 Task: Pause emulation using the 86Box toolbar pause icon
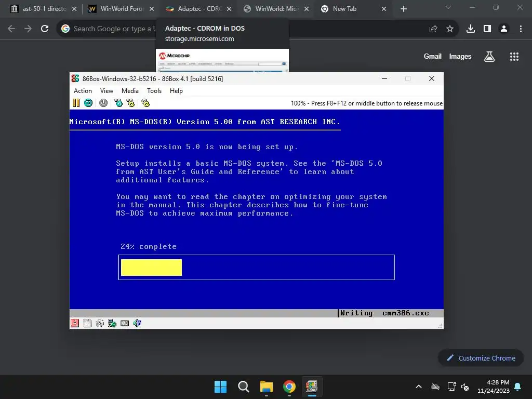(x=76, y=103)
